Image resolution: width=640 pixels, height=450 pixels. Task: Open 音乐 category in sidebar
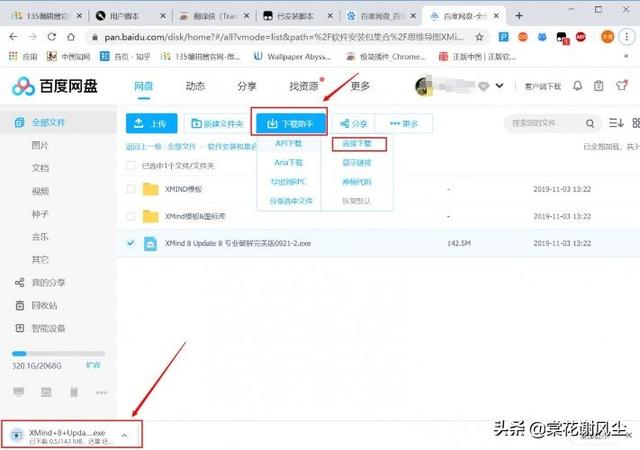pyautogui.click(x=40, y=237)
